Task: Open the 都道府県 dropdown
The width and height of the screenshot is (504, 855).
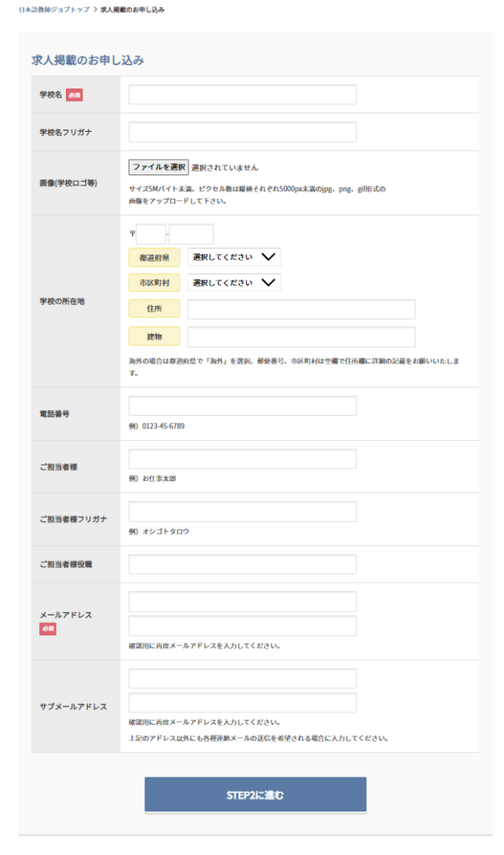Action: (233, 257)
